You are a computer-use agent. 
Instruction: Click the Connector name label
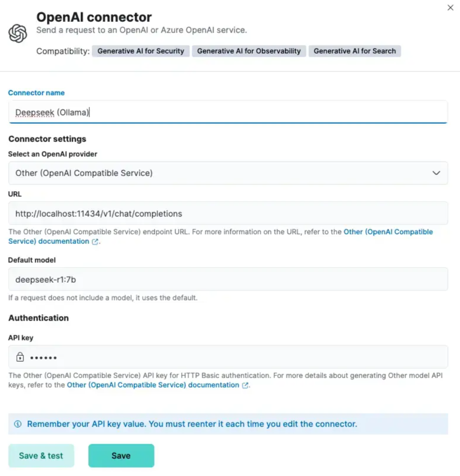tap(36, 93)
